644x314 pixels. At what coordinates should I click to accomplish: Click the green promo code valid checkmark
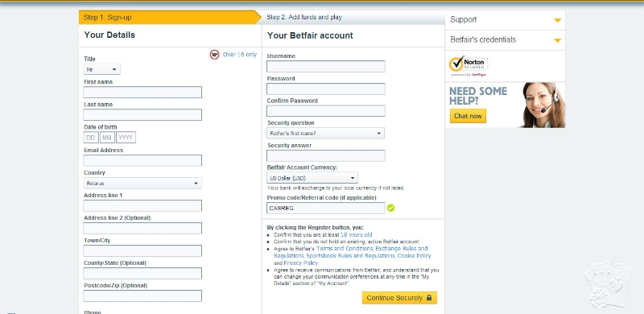click(390, 208)
